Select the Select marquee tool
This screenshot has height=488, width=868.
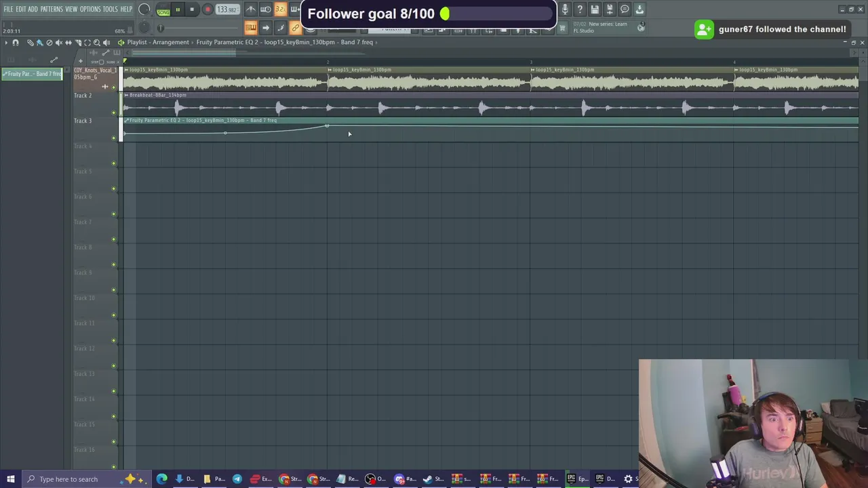pos(87,43)
